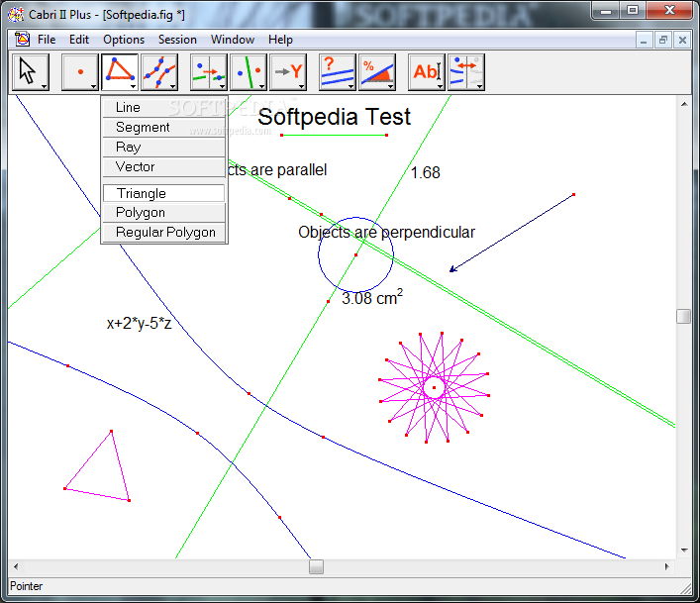700x603 pixels.
Task: Choose Polygon from the dropdown list
Action: [x=164, y=213]
